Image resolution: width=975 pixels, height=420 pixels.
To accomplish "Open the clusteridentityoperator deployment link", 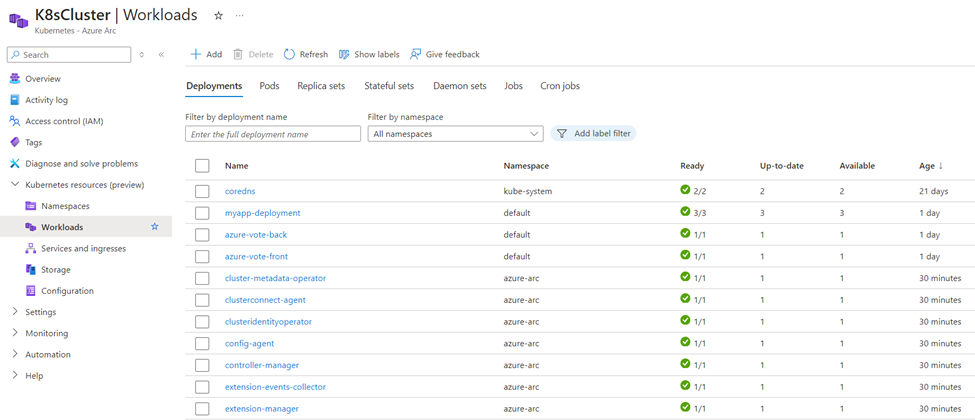I will pos(269,322).
